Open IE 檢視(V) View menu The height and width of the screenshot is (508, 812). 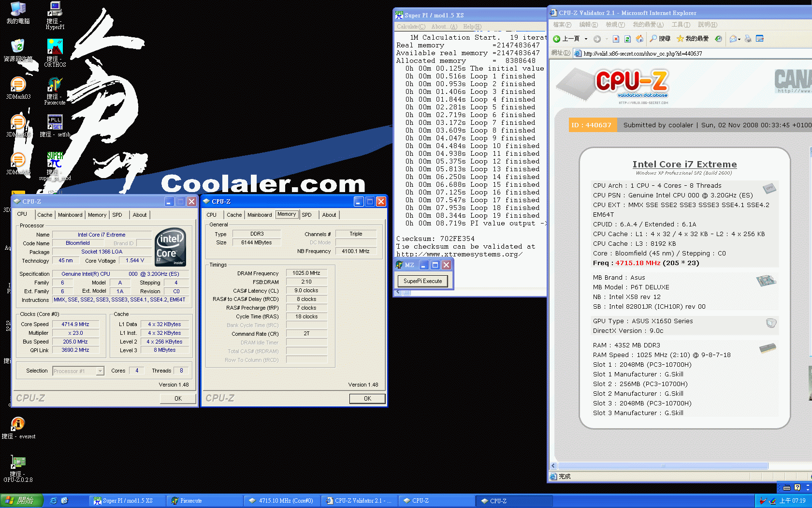pos(615,25)
